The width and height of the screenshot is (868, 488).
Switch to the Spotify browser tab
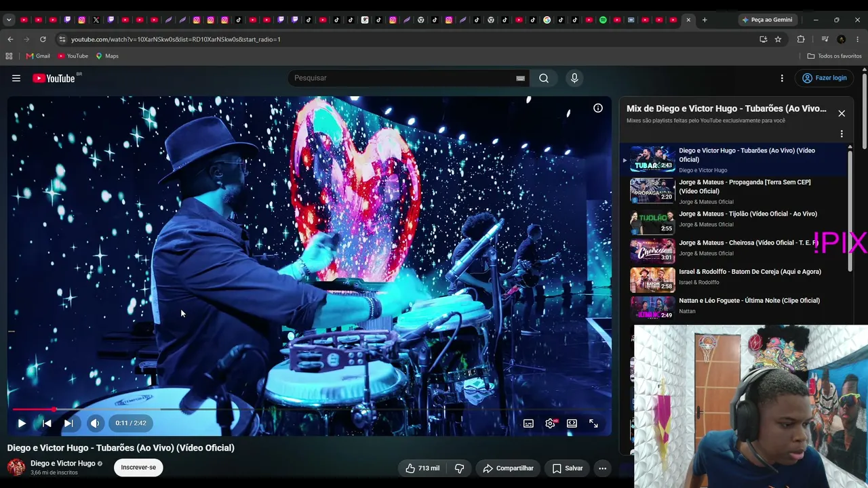pyautogui.click(x=603, y=20)
